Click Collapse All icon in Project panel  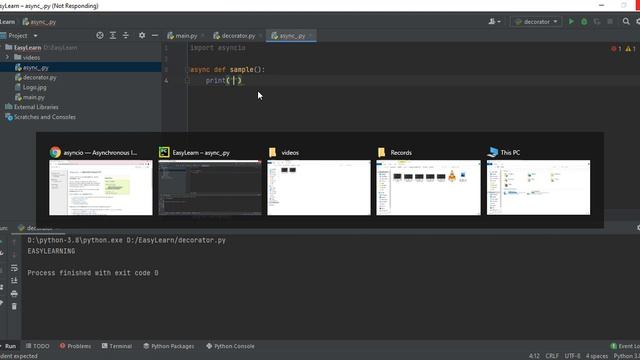126,36
